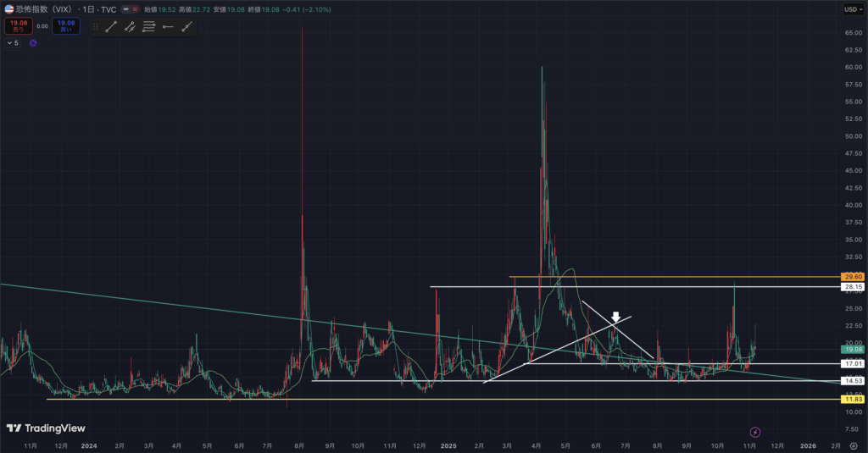This screenshot has width=868, height=453.
Task: Toggle the pill switch next to TVC
Action: coord(129,10)
